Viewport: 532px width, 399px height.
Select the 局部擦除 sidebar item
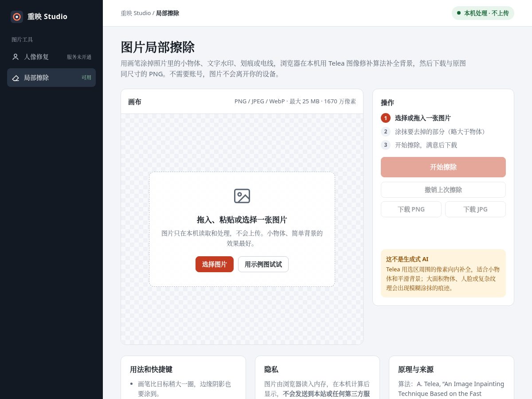click(51, 78)
